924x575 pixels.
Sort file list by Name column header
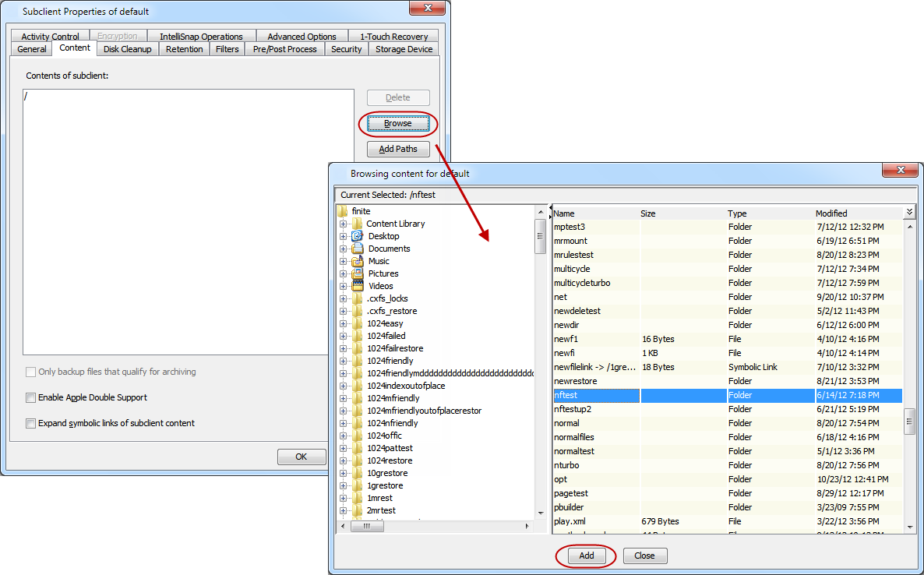click(x=592, y=213)
